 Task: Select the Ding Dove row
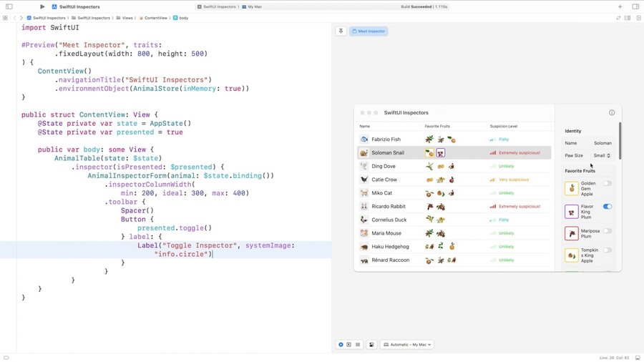(x=454, y=166)
